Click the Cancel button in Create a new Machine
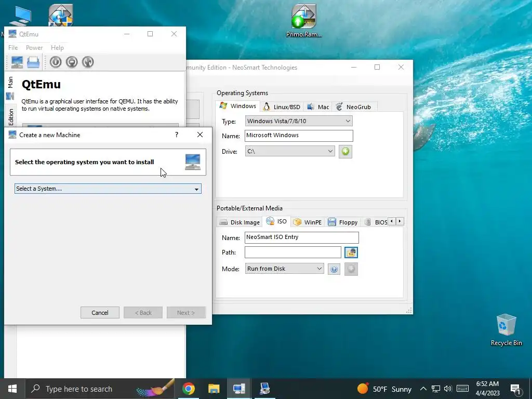This screenshot has height=399, width=532. [100, 312]
